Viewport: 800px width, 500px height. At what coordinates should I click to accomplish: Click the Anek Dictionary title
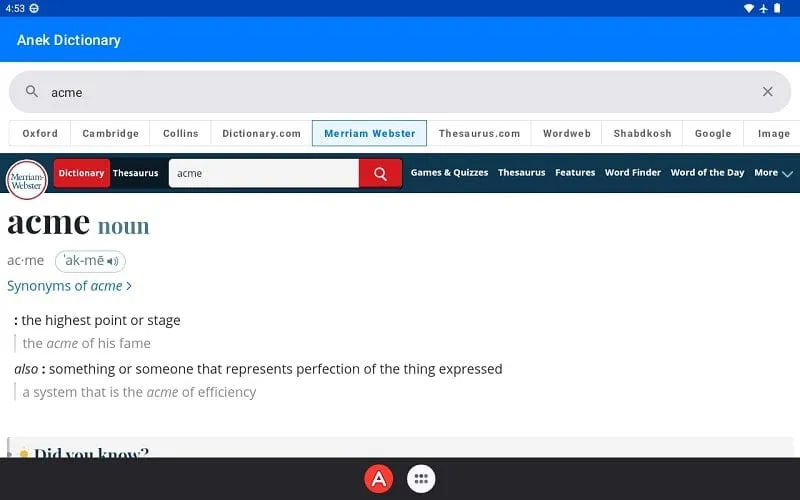click(69, 40)
